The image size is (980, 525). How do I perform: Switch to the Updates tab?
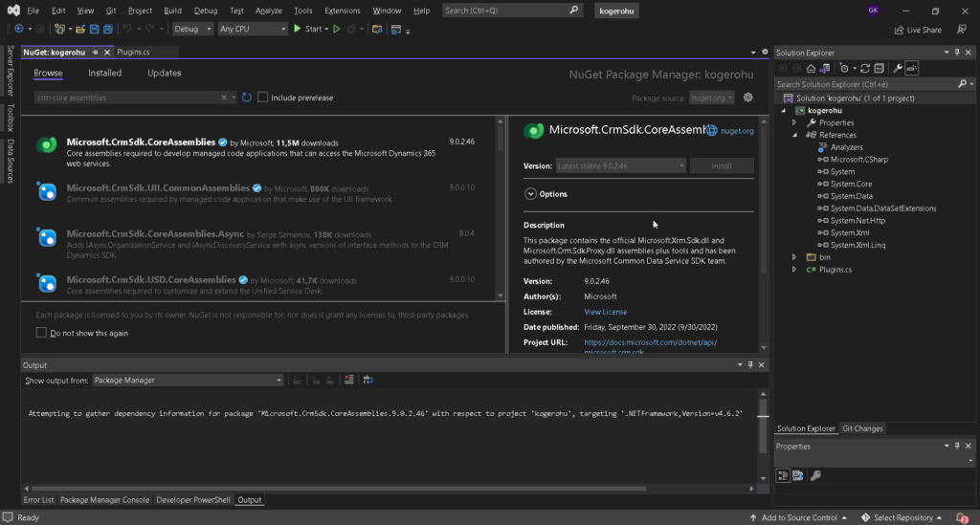pyautogui.click(x=165, y=73)
